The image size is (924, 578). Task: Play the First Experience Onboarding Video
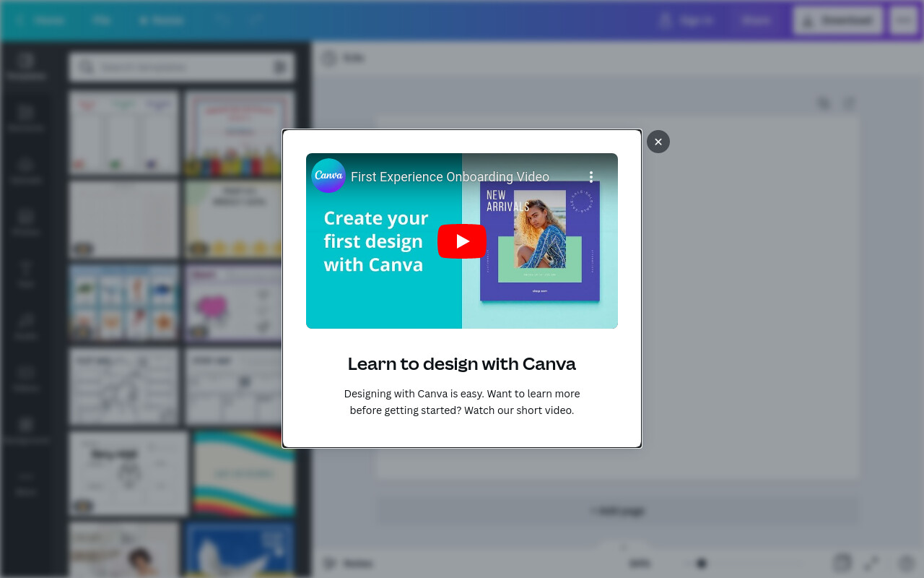click(x=462, y=241)
